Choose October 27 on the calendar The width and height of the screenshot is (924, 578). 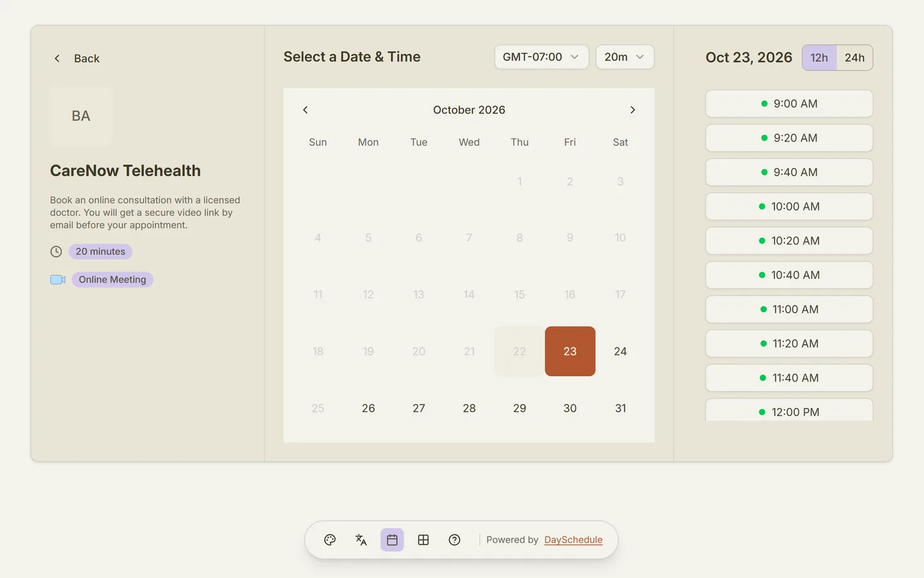[x=419, y=408]
